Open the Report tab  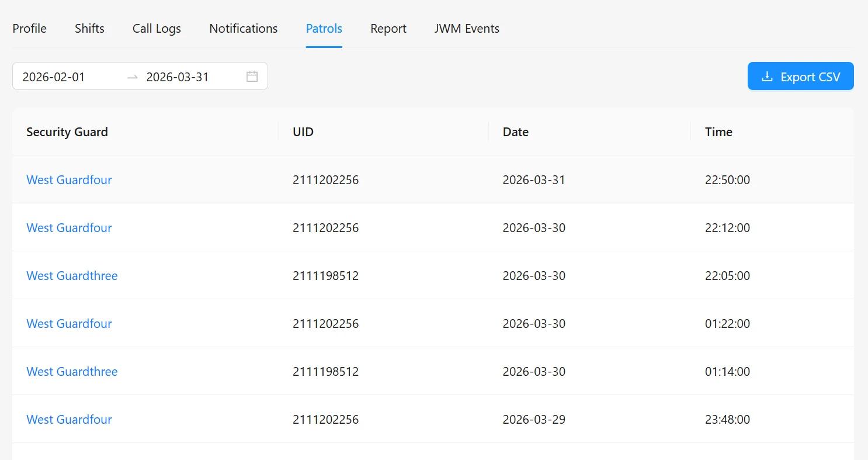click(388, 29)
